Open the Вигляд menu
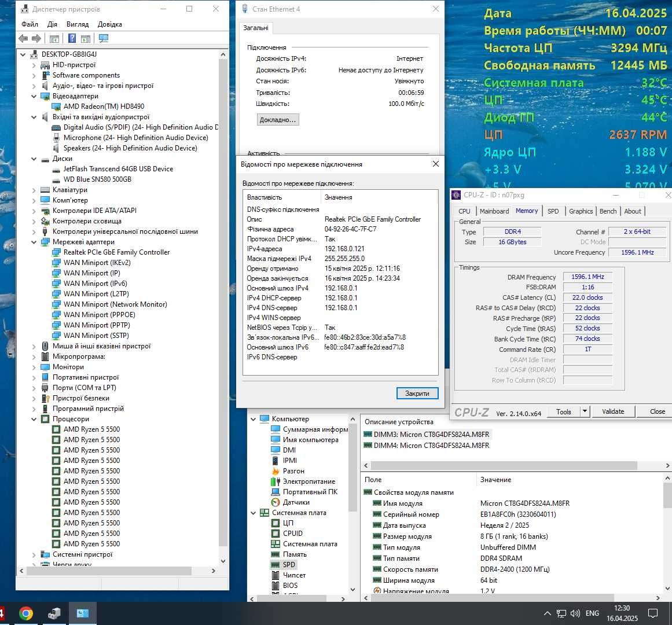 click(78, 24)
